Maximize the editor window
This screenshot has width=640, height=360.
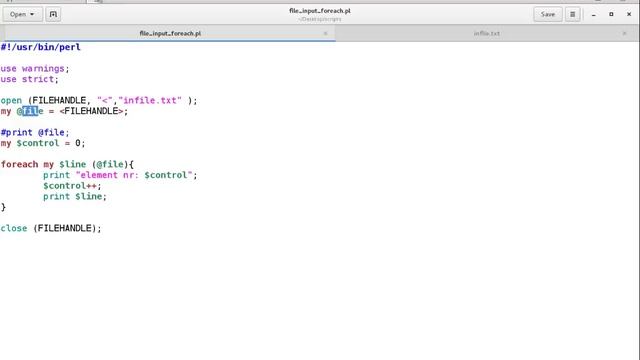pyautogui.click(x=611, y=14)
